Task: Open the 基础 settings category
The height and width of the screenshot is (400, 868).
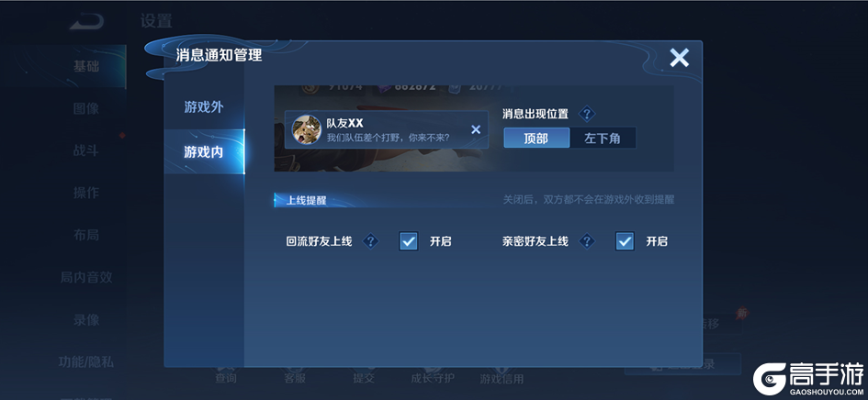Action: [x=85, y=66]
